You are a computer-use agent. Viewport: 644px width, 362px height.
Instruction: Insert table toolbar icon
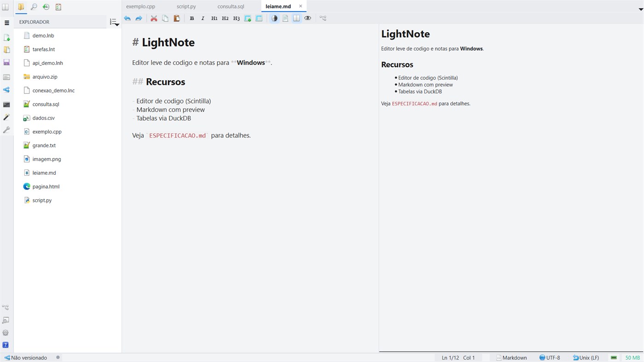pyautogui.click(x=259, y=18)
